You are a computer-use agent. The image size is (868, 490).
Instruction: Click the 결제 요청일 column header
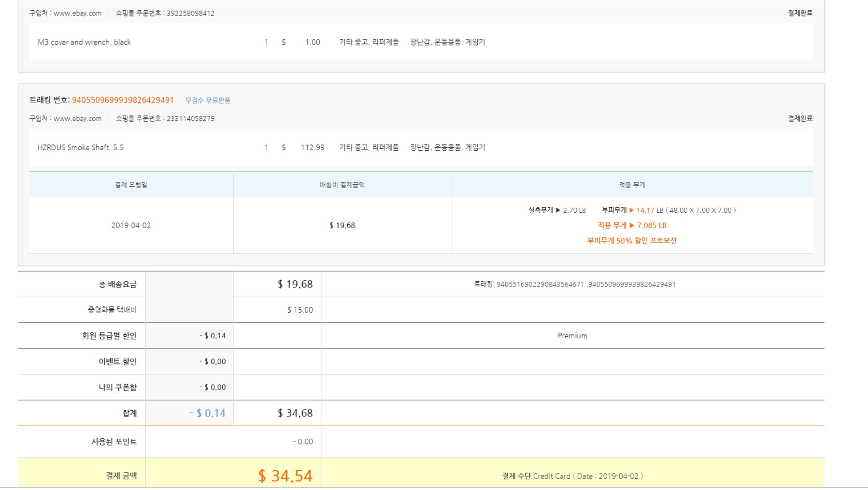coord(131,185)
